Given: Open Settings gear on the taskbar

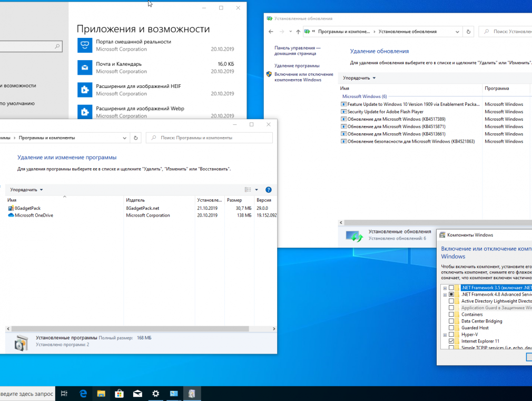Looking at the screenshot, I should [156, 394].
